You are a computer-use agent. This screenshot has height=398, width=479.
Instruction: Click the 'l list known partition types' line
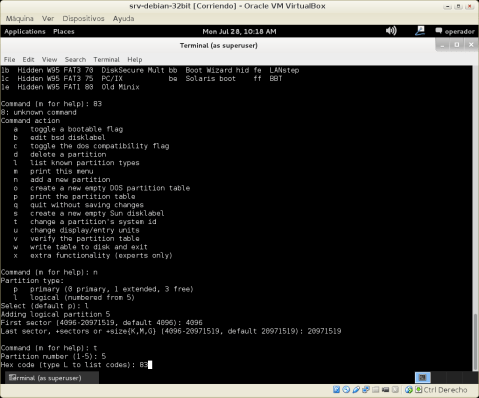(x=76, y=163)
